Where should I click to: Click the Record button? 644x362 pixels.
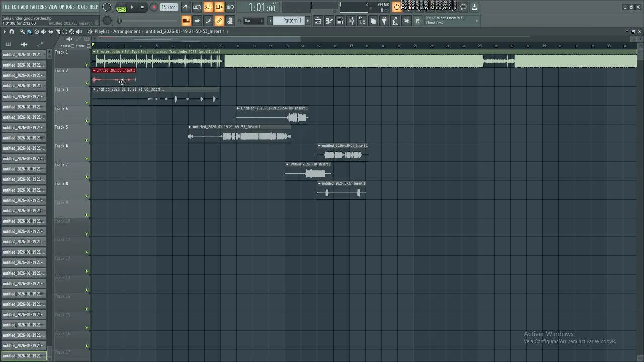pyautogui.click(x=154, y=7)
